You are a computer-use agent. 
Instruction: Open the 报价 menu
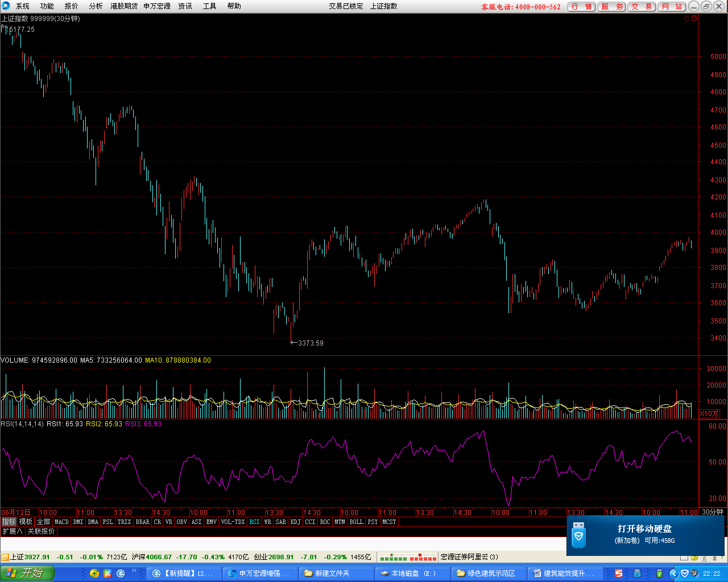72,6
